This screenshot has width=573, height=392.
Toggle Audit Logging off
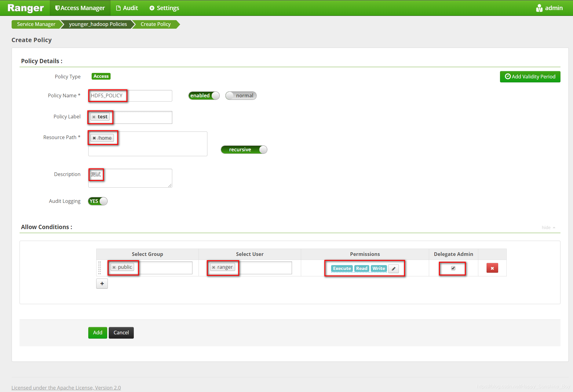click(97, 201)
